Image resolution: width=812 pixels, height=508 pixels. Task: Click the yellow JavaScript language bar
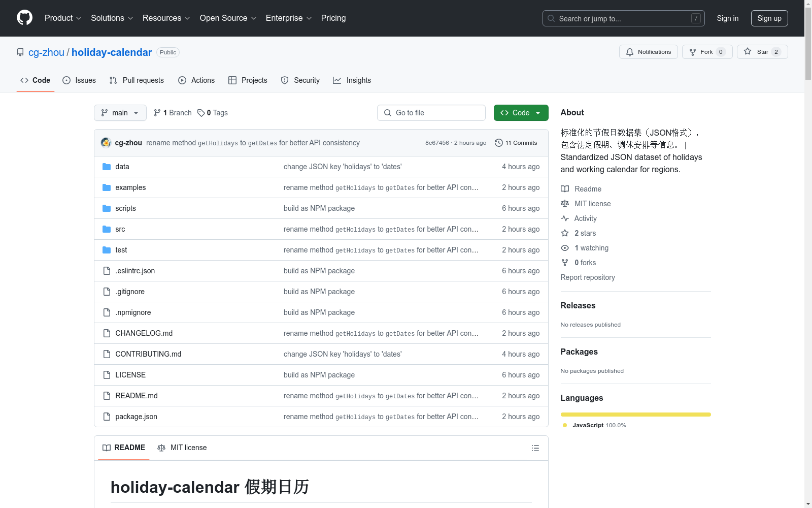[x=636, y=415]
